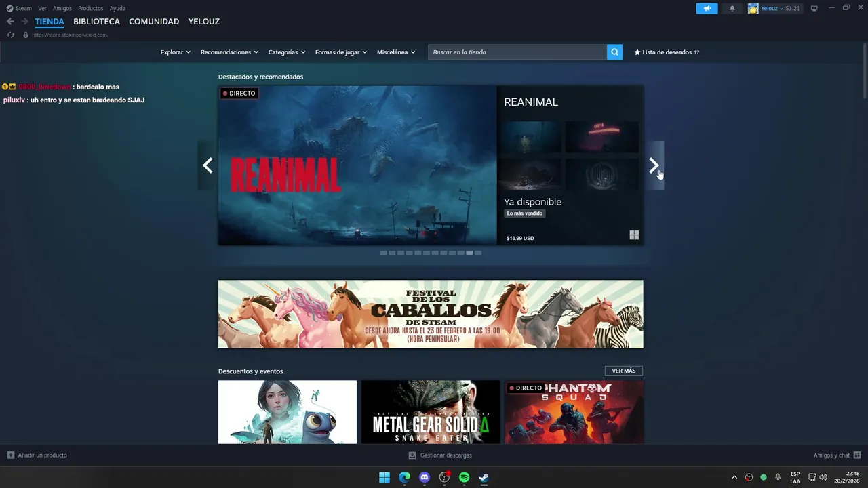Open Amigos y chat
Viewport: 868px width, 488px height.
pyautogui.click(x=831, y=455)
